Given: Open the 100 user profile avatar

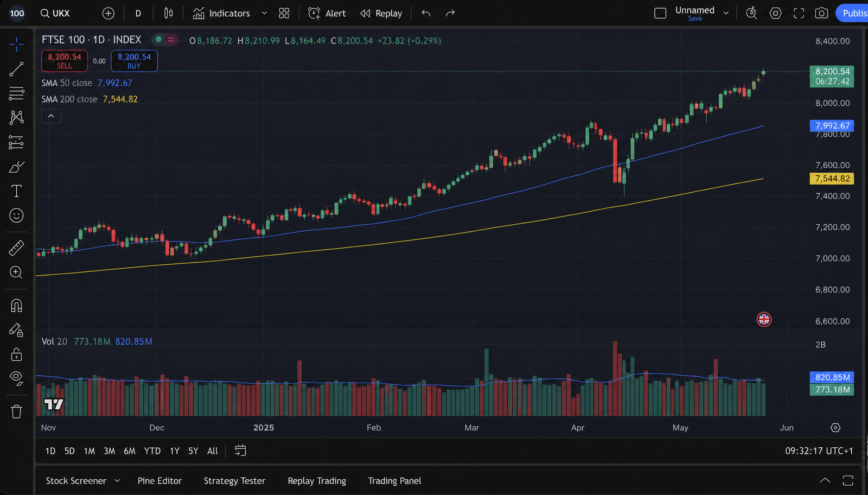Looking at the screenshot, I should coord(17,13).
